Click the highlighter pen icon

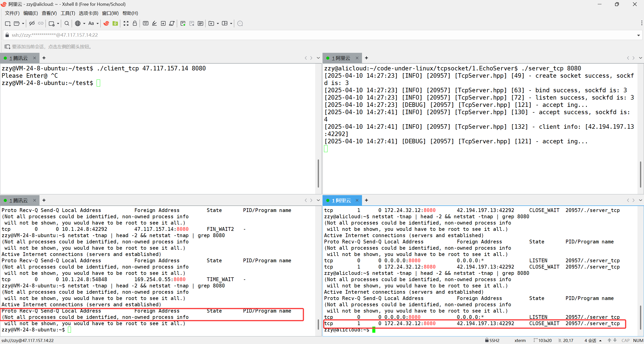tap(154, 23)
